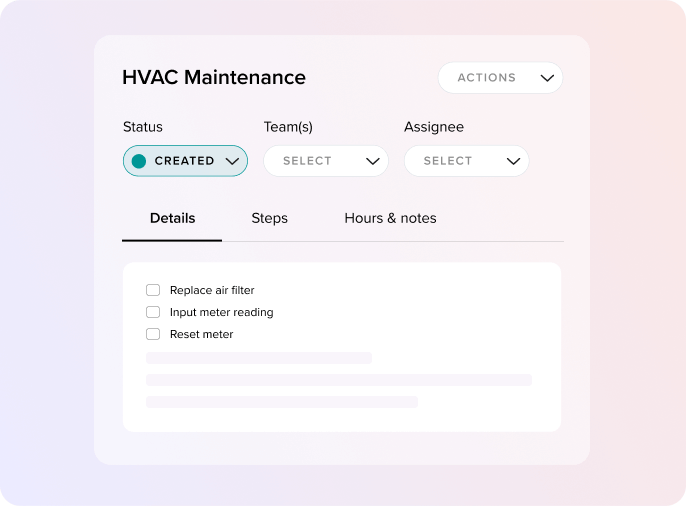The height and width of the screenshot is (506, 686).
Task: Click the 'Input meter reading' text label
Action: [221, 312]
